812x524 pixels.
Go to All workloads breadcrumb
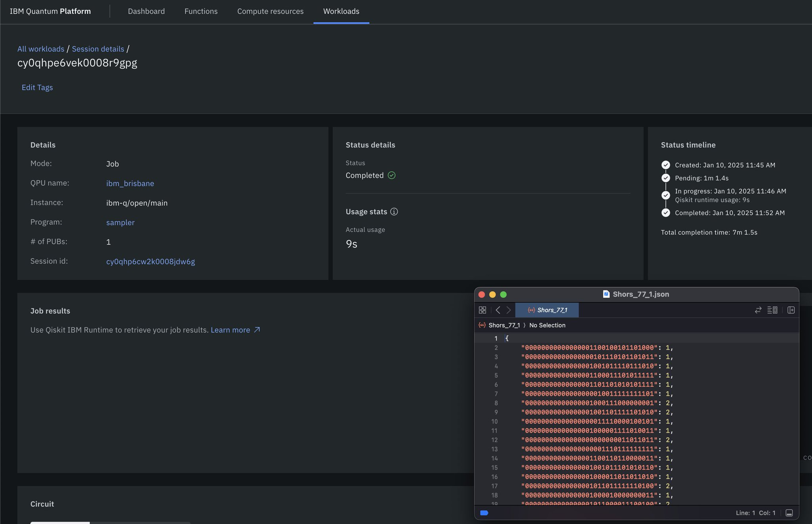point(41,49)
